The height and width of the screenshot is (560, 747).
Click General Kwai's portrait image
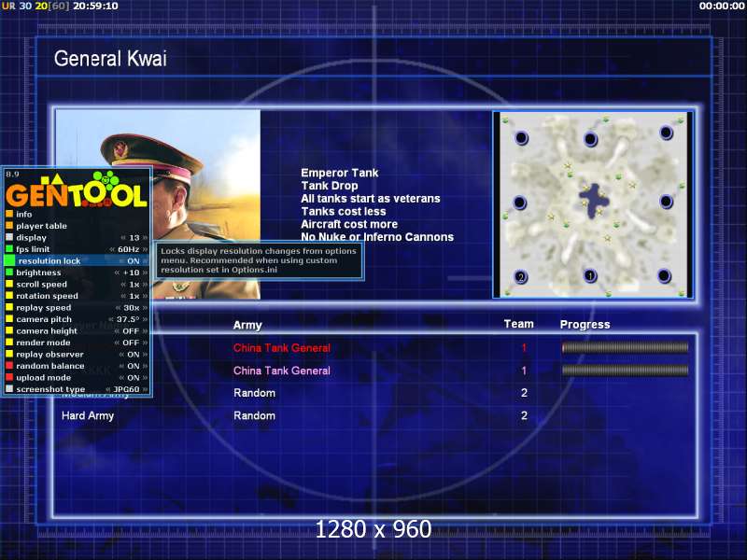point(158,204)
